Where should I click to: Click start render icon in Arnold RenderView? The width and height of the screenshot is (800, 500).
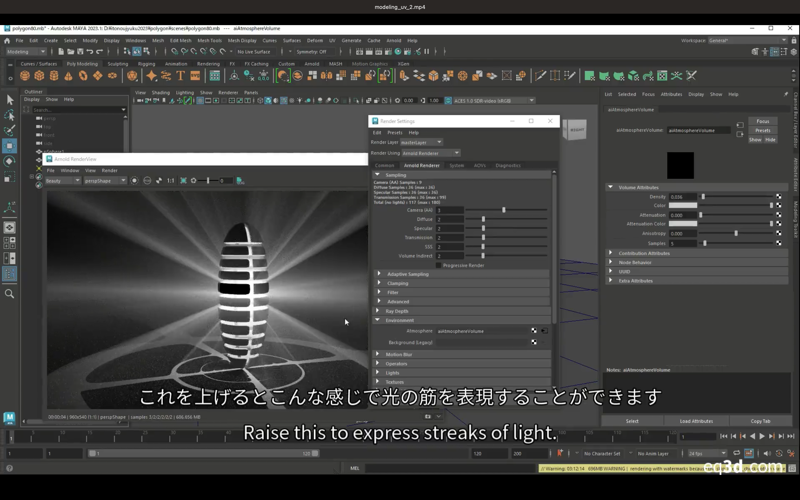click(x=136, y=181)
